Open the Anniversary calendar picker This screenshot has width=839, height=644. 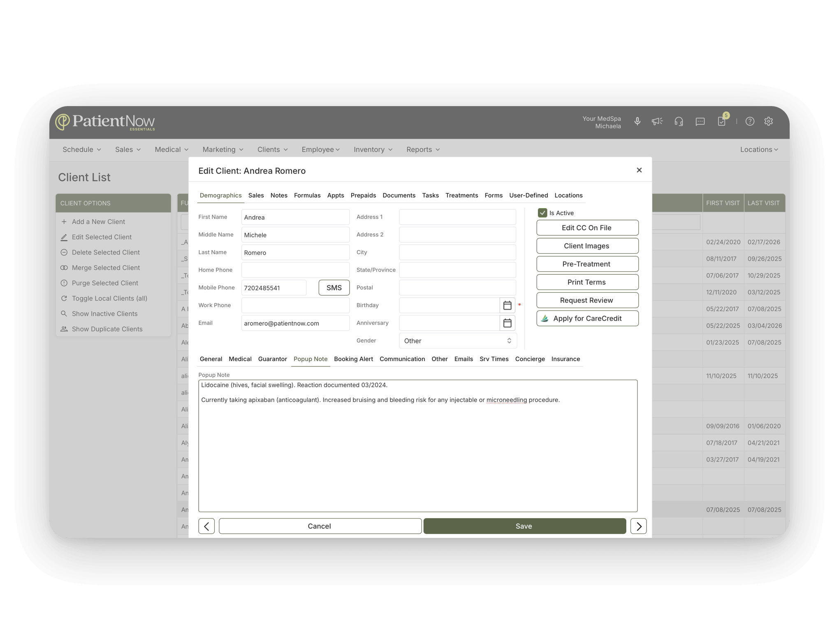[507, 323]
